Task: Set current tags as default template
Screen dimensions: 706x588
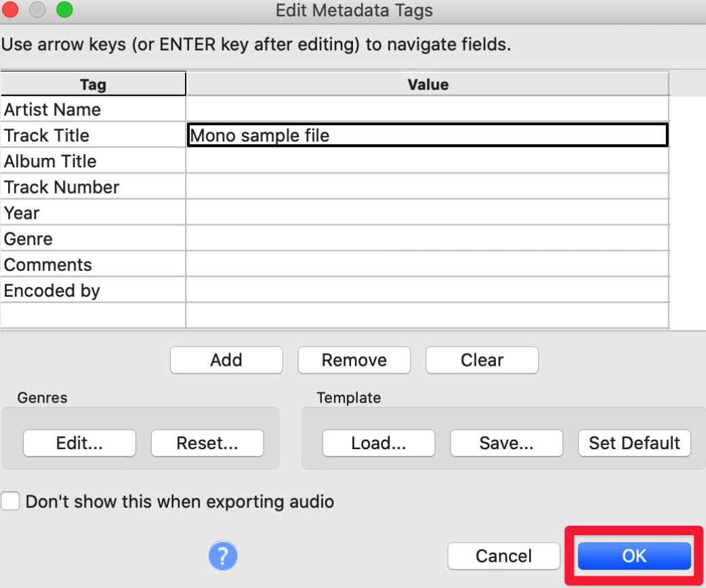Action: pyautogui.click(x=634, y=443)
